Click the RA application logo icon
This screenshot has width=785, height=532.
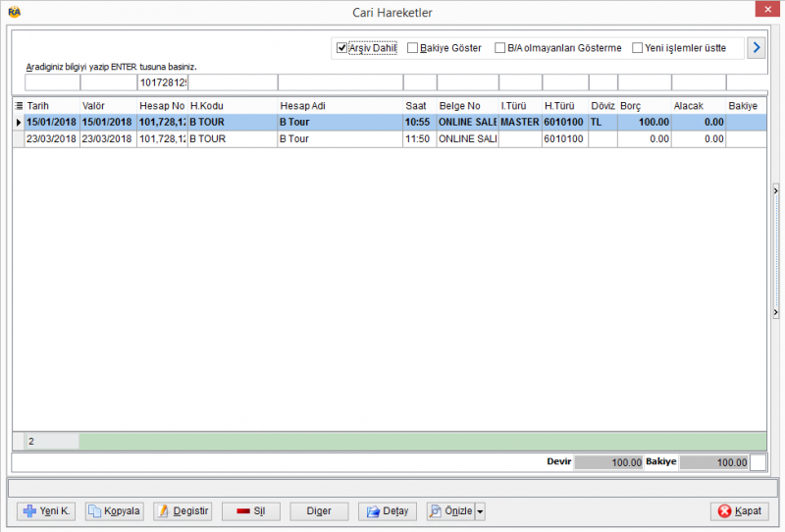[15, 12]
